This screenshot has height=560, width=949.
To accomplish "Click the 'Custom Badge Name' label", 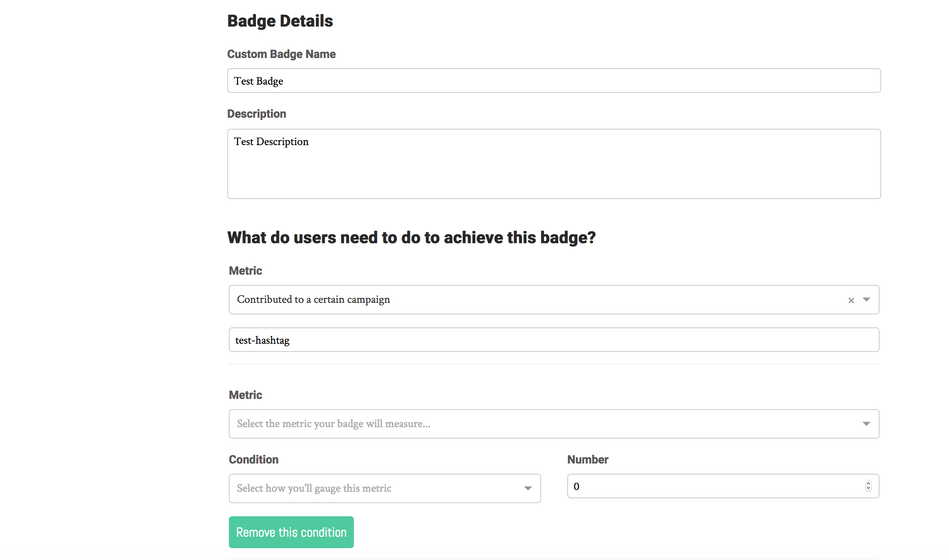I will click(x=282, y=54).
